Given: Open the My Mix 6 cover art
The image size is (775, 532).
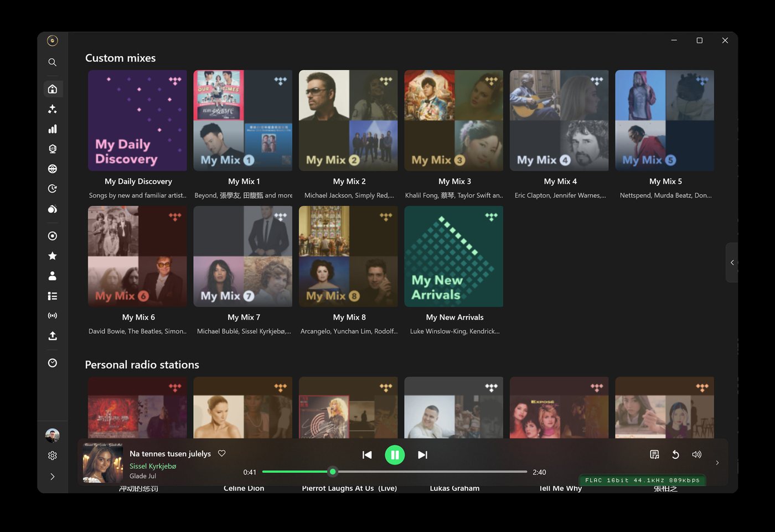Looking at the screenshot, I should point(137,256).
